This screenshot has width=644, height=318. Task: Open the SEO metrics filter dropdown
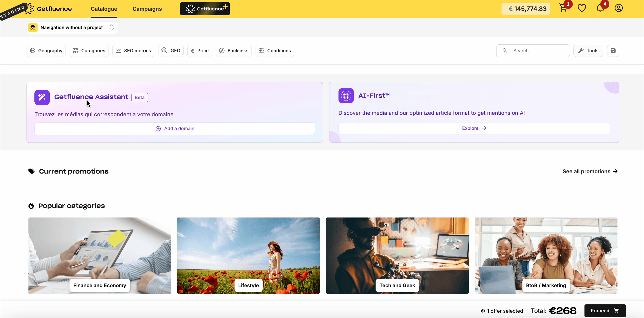(133, 51)
